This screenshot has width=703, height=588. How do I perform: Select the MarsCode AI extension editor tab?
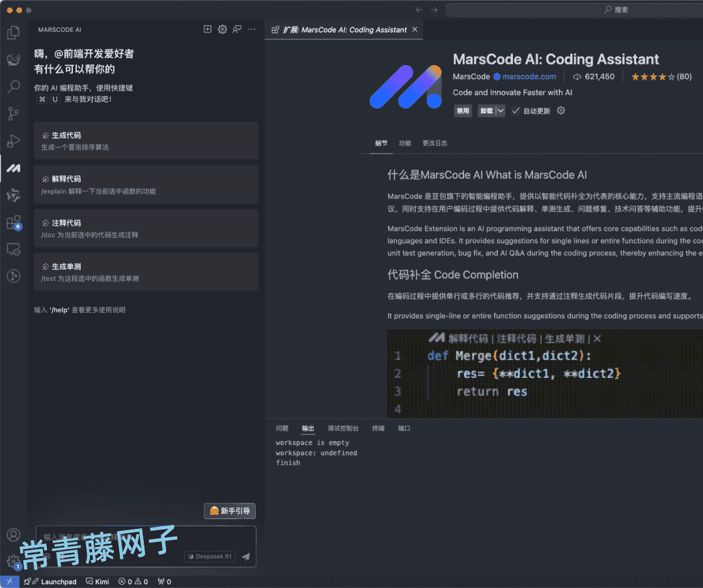[x=344, y=29]
